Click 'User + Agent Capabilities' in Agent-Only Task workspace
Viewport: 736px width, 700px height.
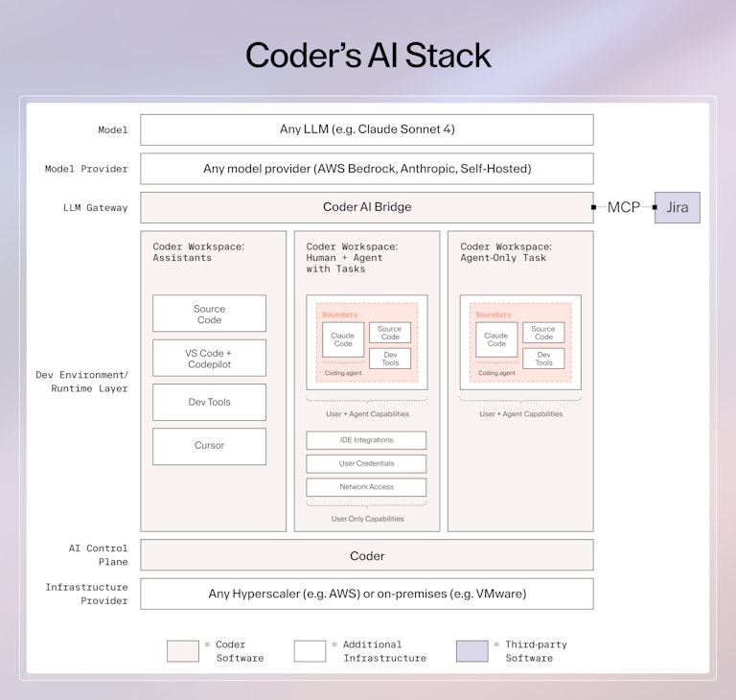click(521, 414)
